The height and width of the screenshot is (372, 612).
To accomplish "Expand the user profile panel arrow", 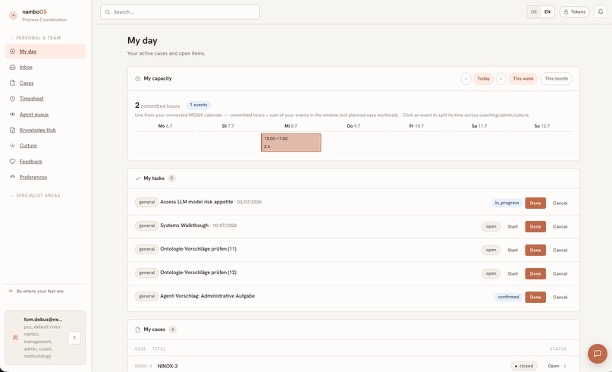I will 74,338.
